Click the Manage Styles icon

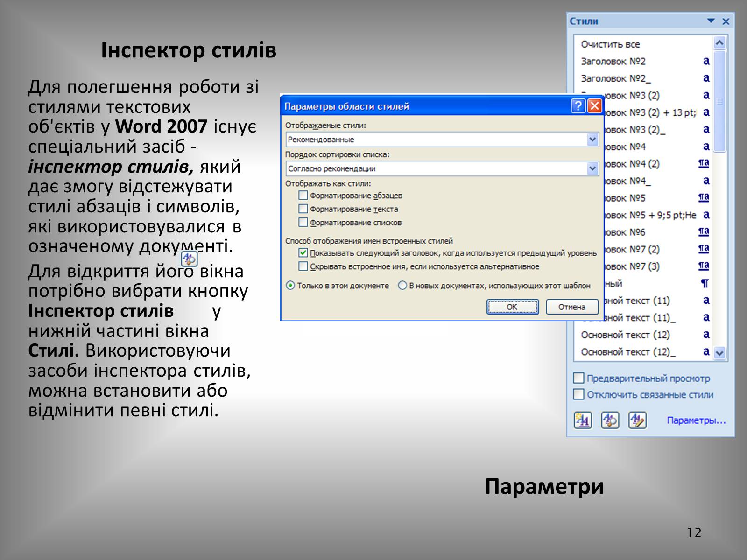point(637,420)
